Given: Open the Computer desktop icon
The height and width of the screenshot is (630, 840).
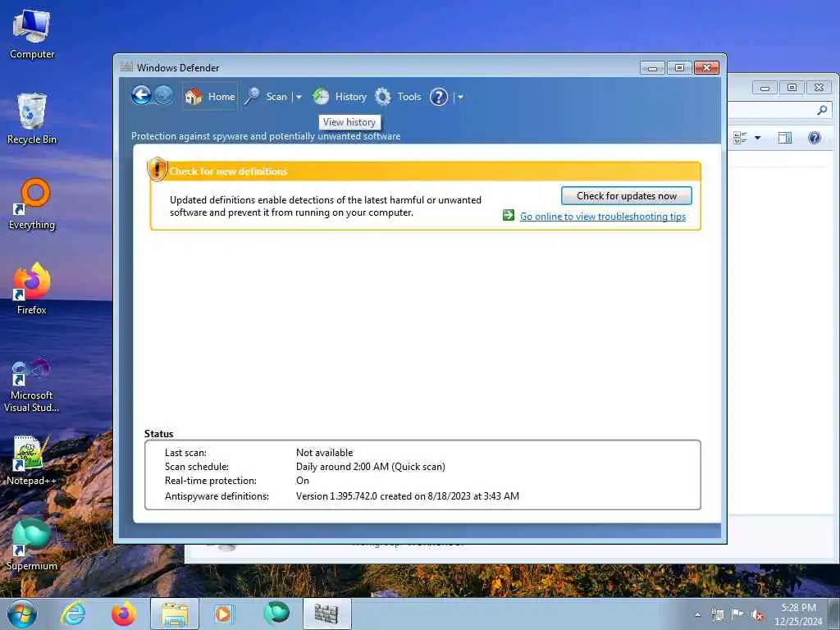Looking at the screenshot, I should tap(32, 34).
